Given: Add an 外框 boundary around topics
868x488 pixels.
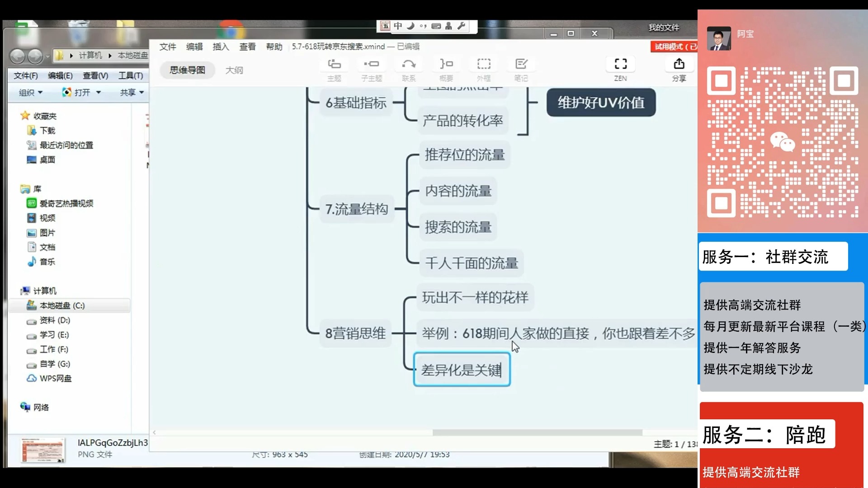Looking at the screenshot, I should tap(484, 69).
